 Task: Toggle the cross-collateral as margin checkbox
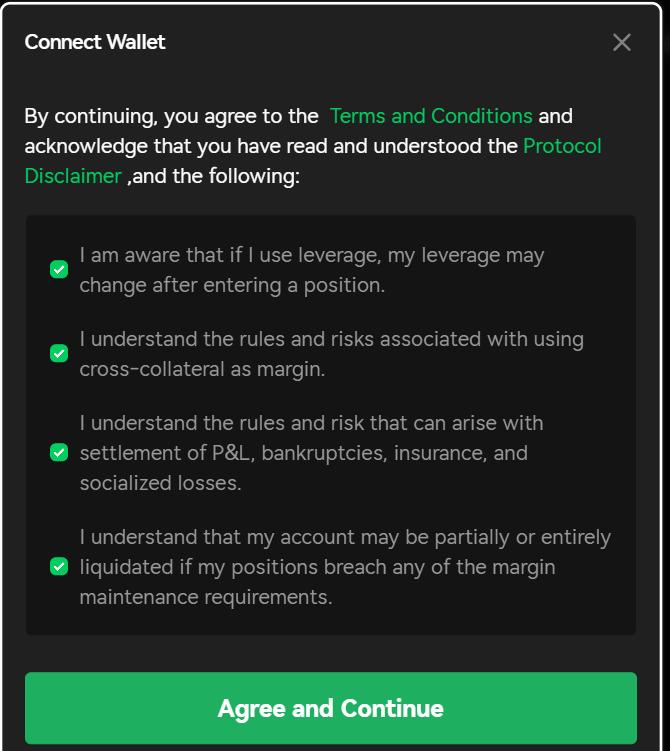click(59, 354)
